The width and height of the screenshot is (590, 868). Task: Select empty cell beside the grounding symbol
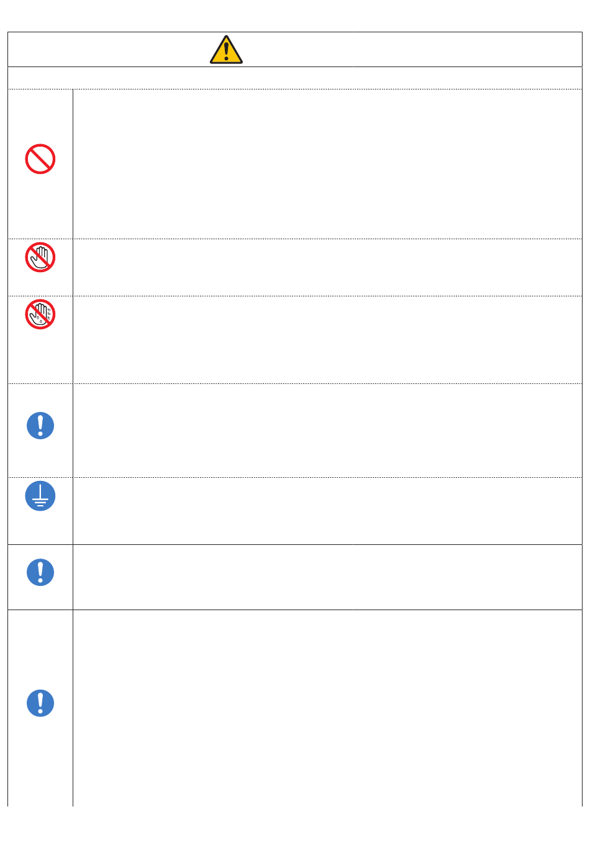tap(327, 511)
